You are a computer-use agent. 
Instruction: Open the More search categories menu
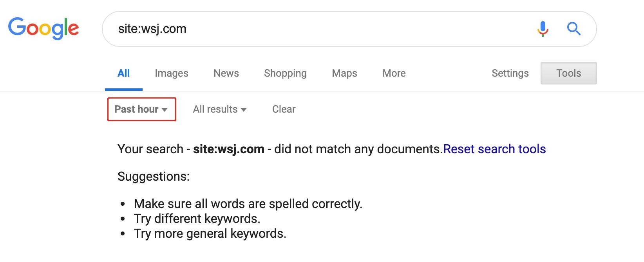pyautogui.click(x=394, y=73)
